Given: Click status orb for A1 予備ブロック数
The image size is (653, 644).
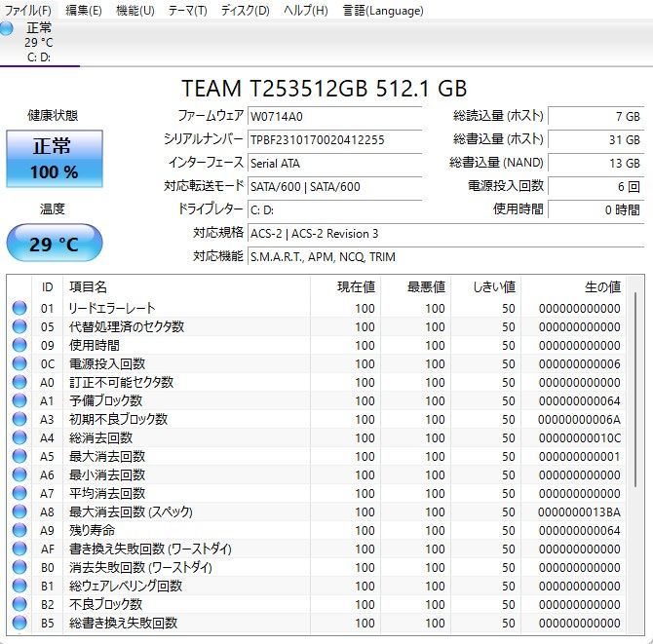Looking at the screenshot, I should pos(19,400).
